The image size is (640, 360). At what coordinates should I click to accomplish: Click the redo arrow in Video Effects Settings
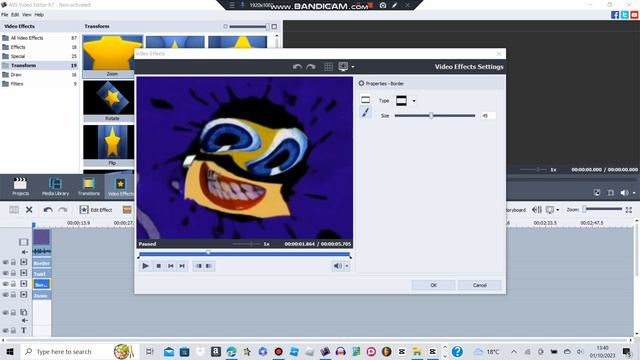point(311,67)
